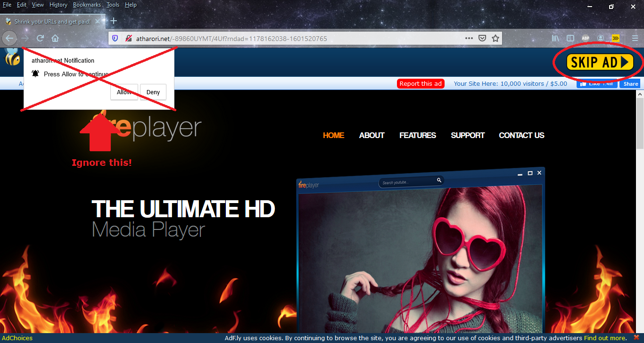
Task: Open a new tab with plus button
Action: click(x=114, y=21)
